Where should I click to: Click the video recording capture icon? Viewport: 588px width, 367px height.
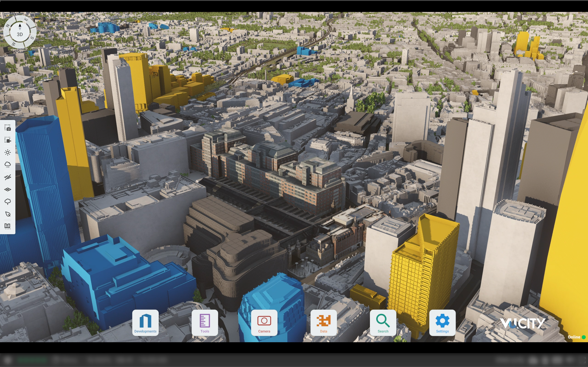[x=8, y=140]
